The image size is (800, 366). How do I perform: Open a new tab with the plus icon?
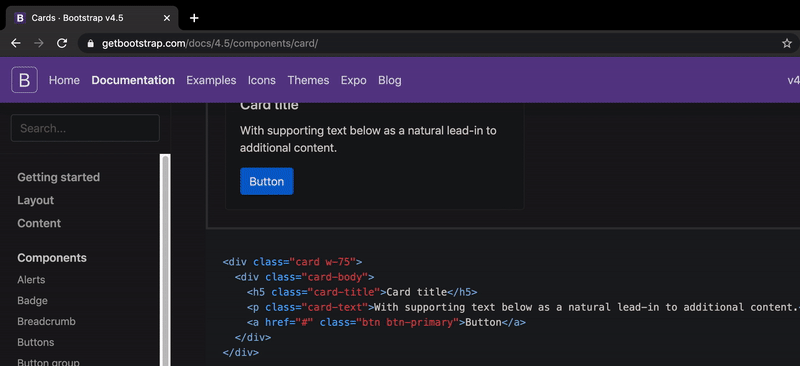[x=194, y=18]
